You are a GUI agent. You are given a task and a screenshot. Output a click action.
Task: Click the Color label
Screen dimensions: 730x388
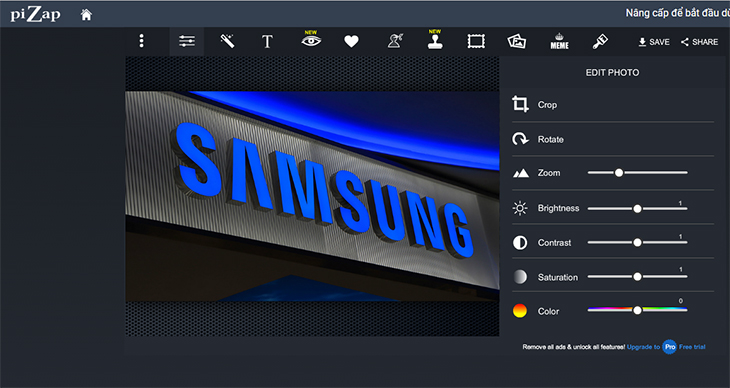coord(548,312)
